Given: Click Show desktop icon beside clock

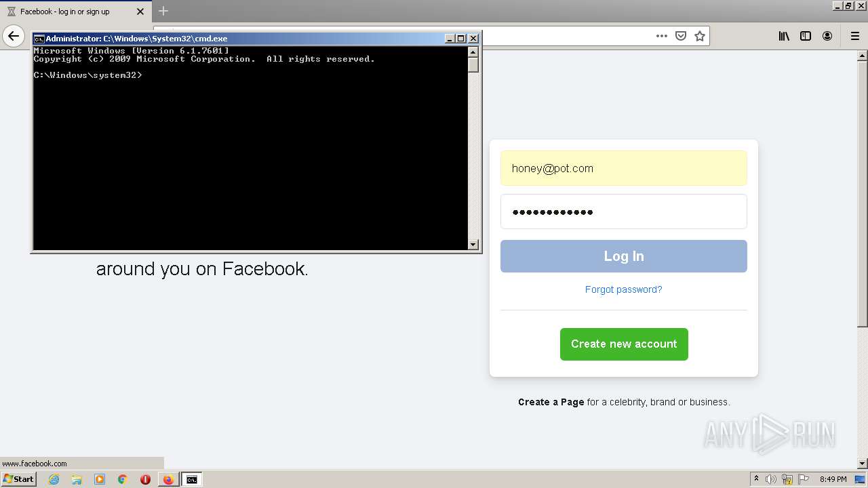Looking at the screenshot, I should [860, 479].
